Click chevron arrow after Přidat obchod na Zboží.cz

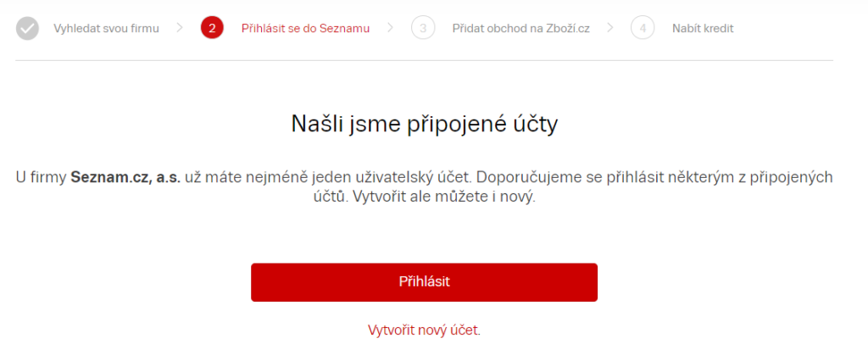click(x=610, y=28)
